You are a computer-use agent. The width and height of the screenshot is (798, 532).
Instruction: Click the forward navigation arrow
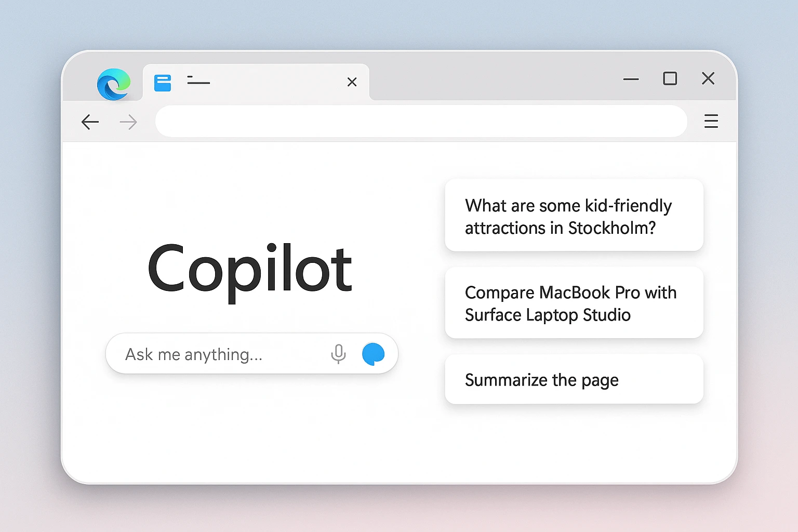(x=128, y=122)
